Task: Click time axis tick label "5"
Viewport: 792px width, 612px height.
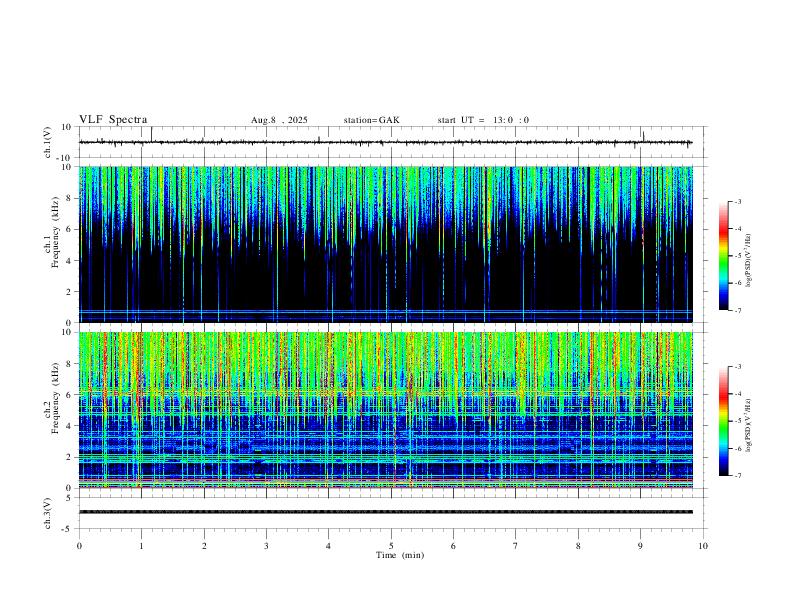Action: click(x=391, y=546)
